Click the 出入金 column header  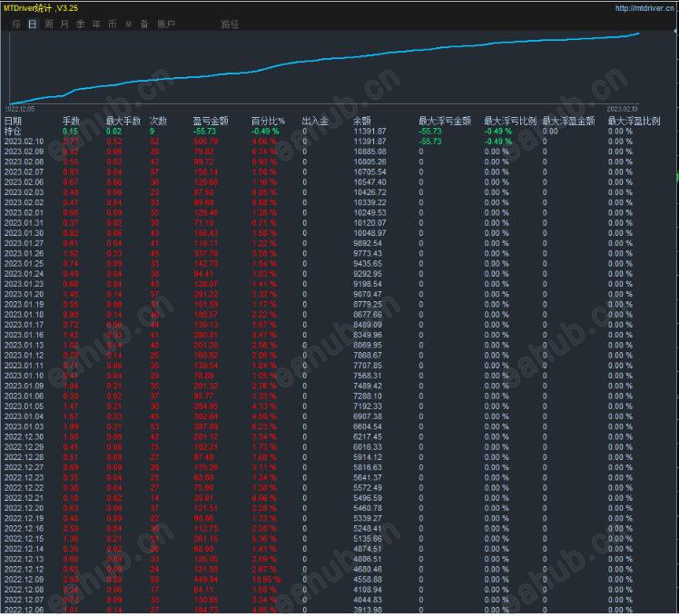coord(315,121)
